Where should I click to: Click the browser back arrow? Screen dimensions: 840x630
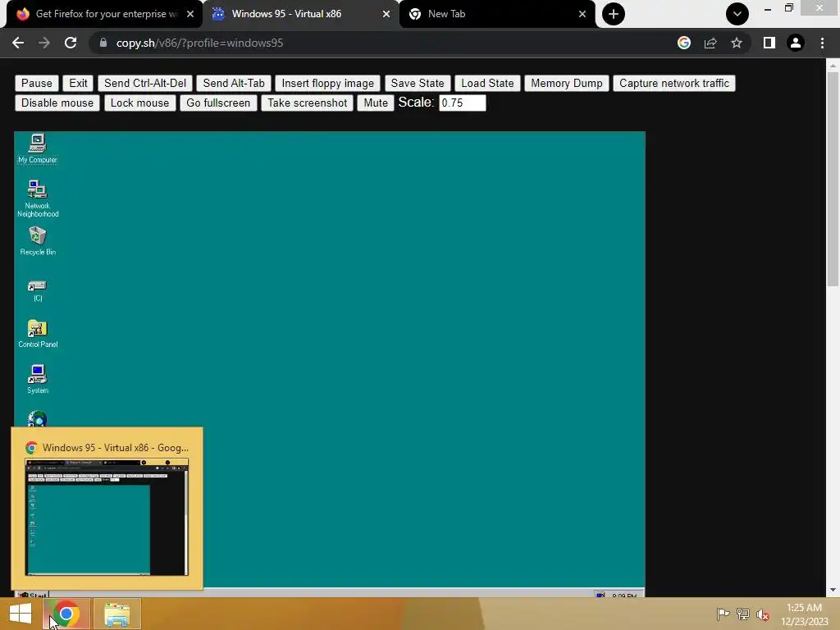(x=18, y=43)
